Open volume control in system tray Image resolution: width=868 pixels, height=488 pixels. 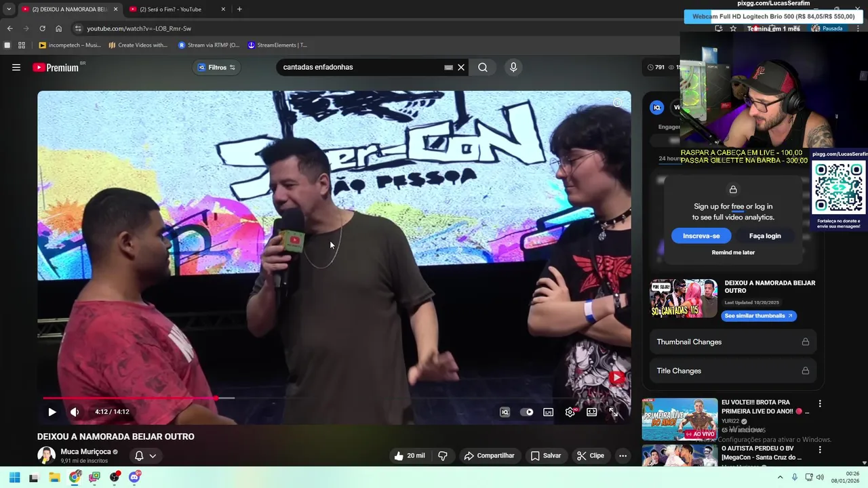tap(820, 477)
